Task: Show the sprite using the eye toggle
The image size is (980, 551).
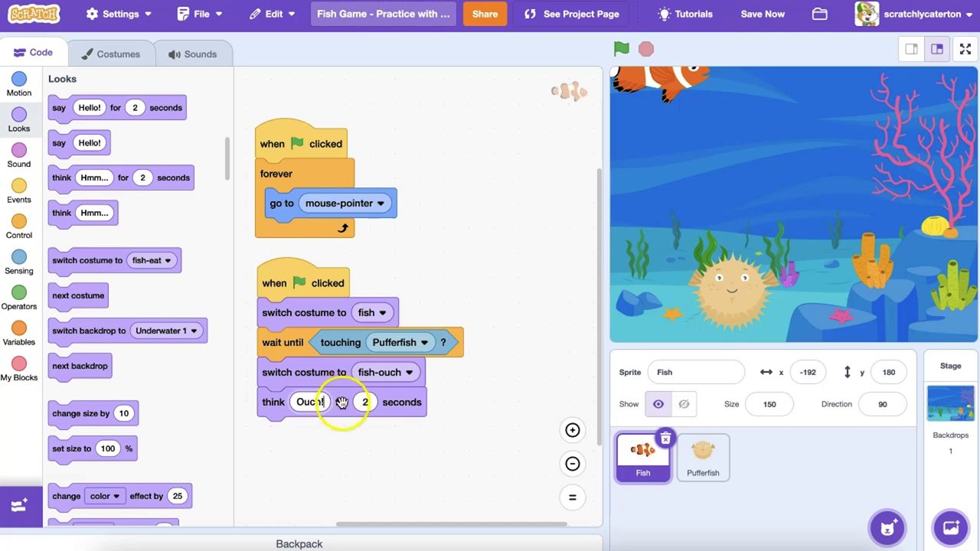Action: pos(658,404)
